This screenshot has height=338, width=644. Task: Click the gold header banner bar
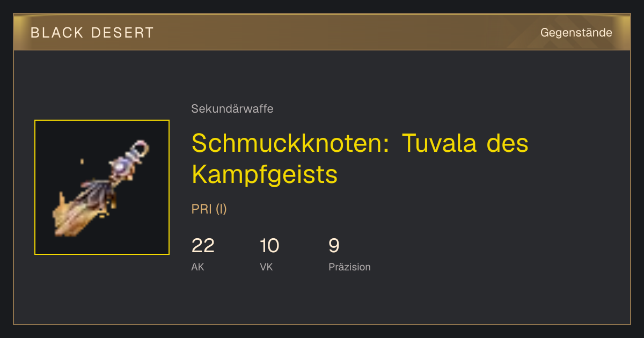[322, 32]
